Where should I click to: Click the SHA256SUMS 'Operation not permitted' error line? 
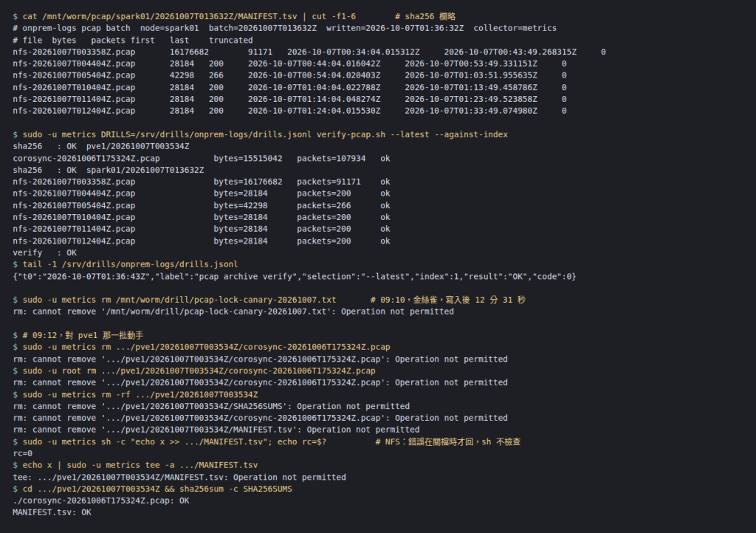click(x=211, y=406)
